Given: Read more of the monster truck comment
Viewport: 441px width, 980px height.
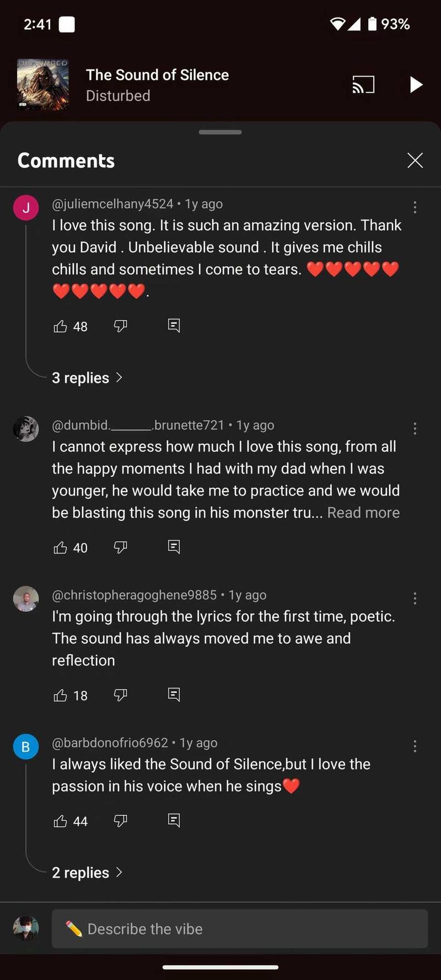Looking at the screenshot, I should tap(363, 513).
